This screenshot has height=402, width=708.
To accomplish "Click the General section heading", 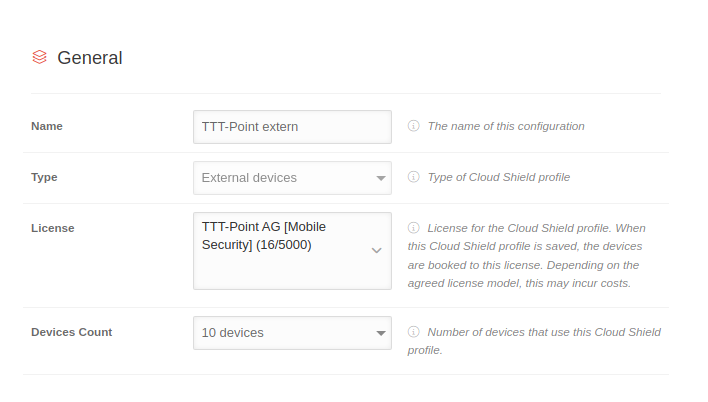I will [x=90, y=58].
